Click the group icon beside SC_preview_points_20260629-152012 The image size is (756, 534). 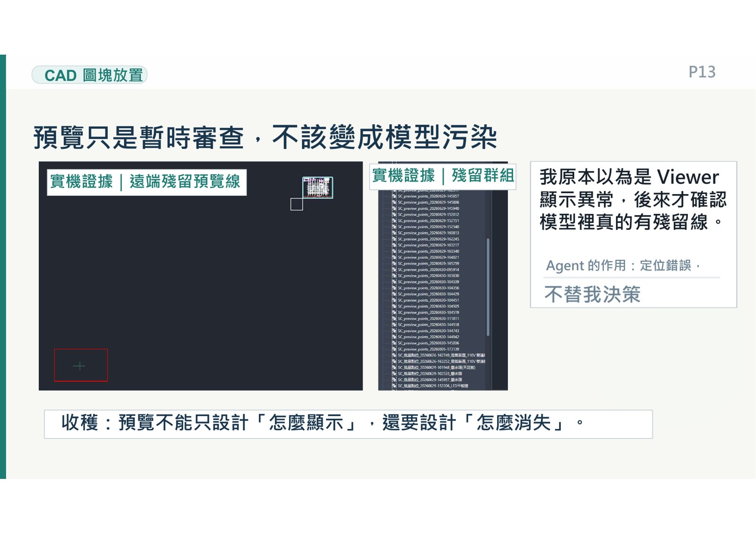(394, 214)
